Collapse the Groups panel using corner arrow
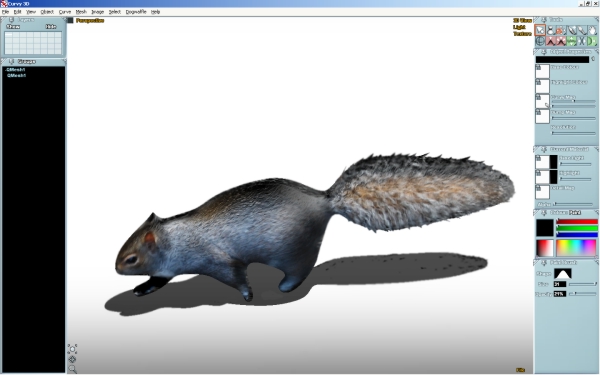The width and height of the screenshot is (600, 375). (64, 61)
